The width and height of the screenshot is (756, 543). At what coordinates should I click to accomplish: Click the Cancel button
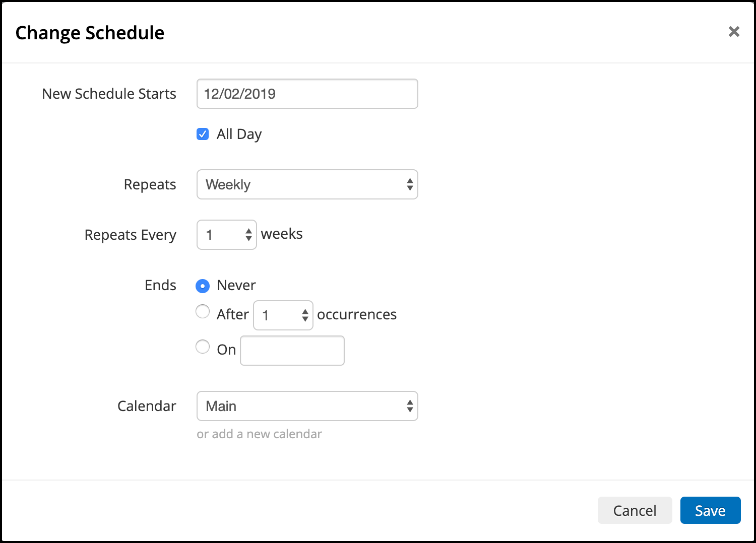tap(635, 510)
